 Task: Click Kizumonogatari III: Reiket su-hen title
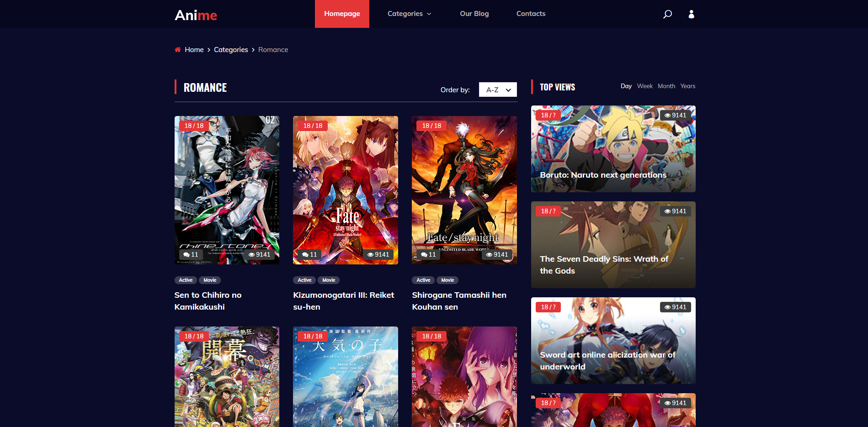click(344, 301)
